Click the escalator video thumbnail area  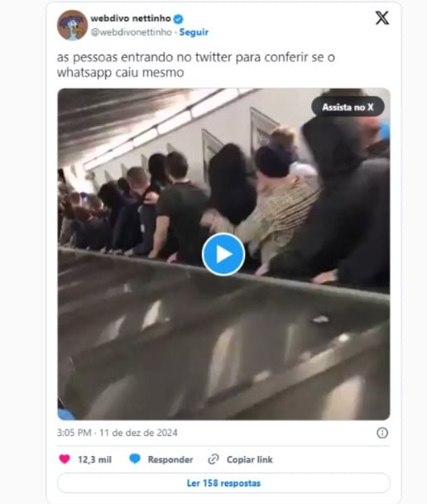point(223,254)
